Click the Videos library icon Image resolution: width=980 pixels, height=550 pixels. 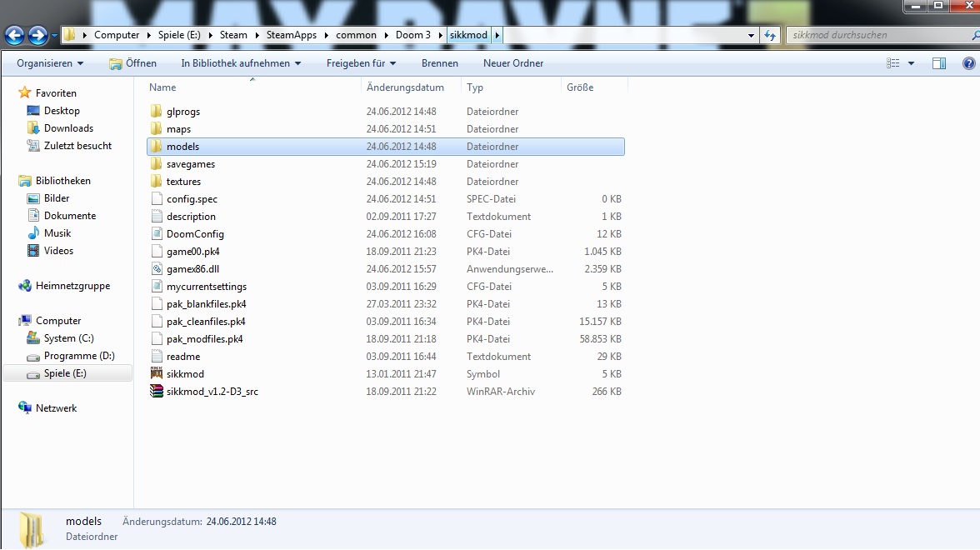[x=33, y=251]
